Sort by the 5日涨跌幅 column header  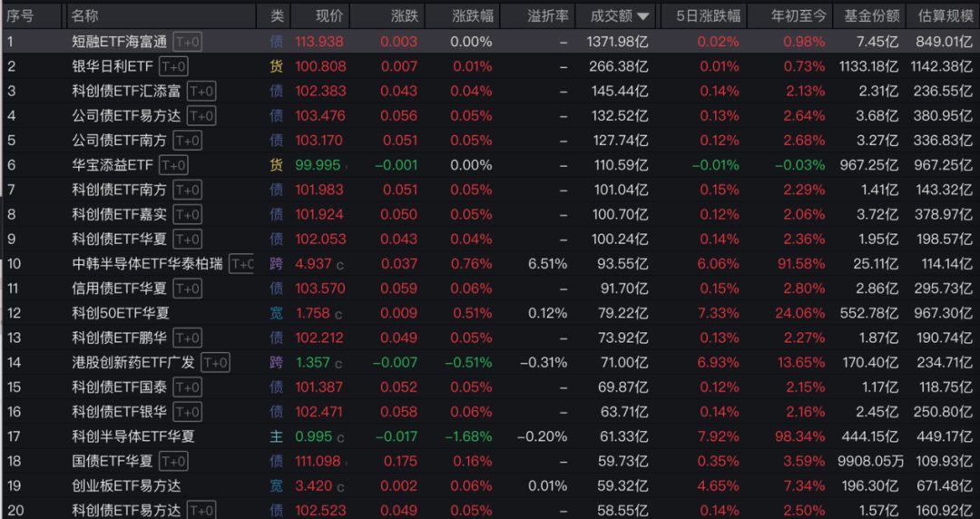[x=709, y=16]
